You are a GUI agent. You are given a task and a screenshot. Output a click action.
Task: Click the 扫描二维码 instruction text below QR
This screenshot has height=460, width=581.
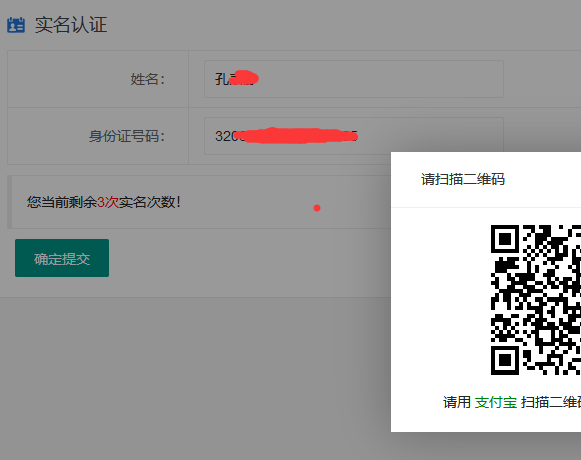point(551,402)
